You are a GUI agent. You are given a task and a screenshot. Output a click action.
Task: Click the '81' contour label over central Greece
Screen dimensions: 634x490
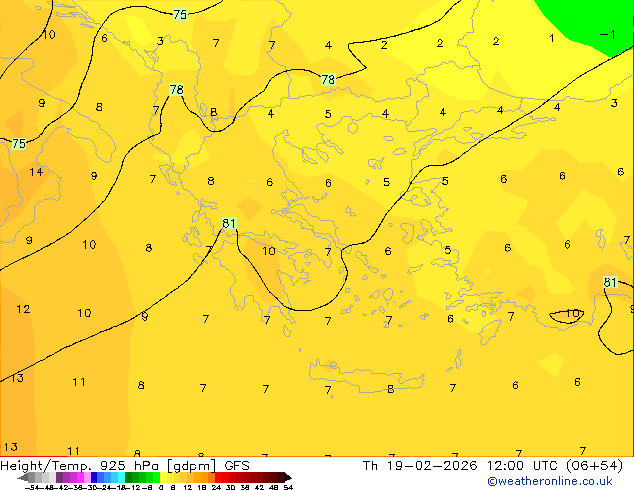coord(229,223)
